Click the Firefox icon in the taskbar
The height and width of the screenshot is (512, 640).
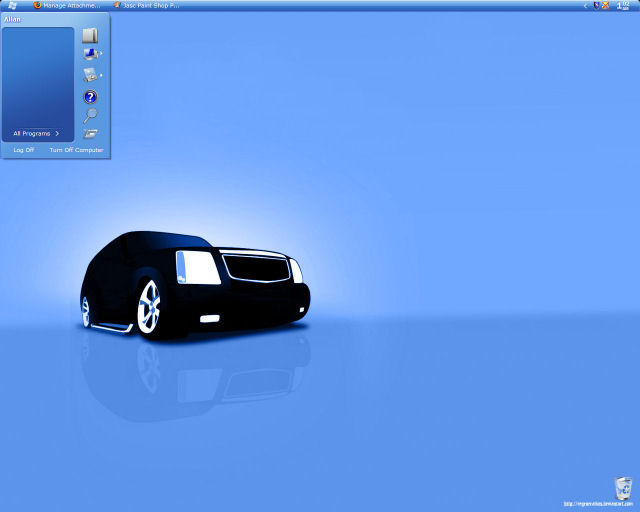point(38,5)
